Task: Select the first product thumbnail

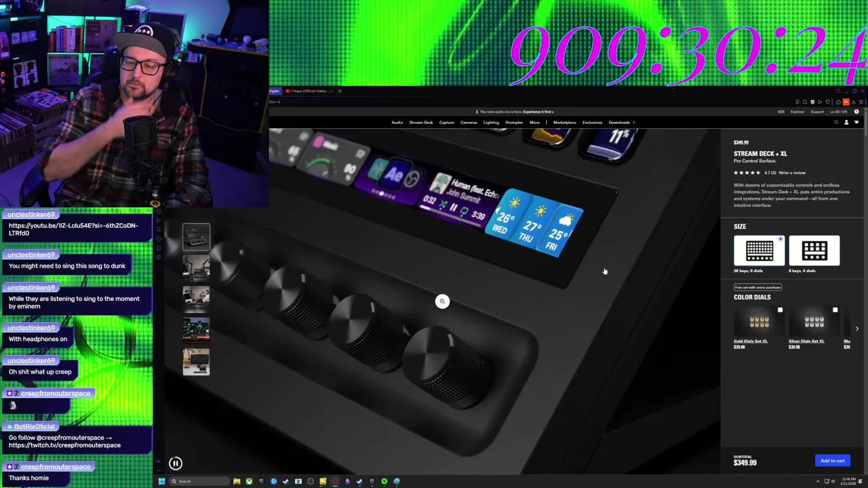Action: click(x=196, y=237)
